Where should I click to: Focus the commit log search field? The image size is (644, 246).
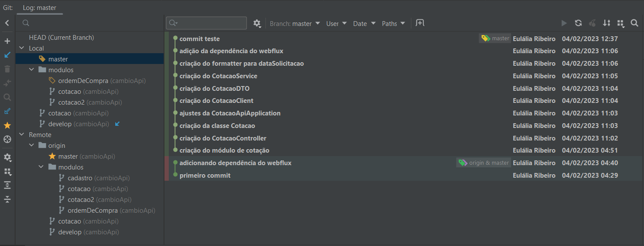206,23
